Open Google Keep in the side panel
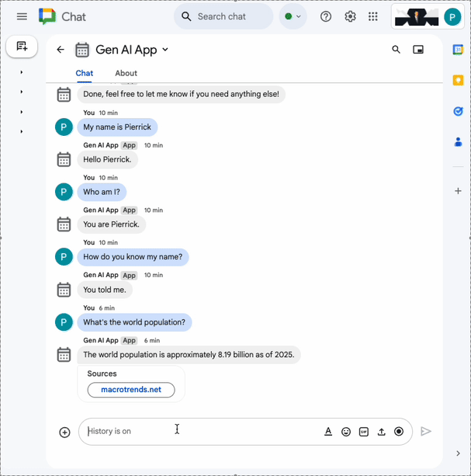Viewport: 471px width, 476px height. tap(458, 80)
